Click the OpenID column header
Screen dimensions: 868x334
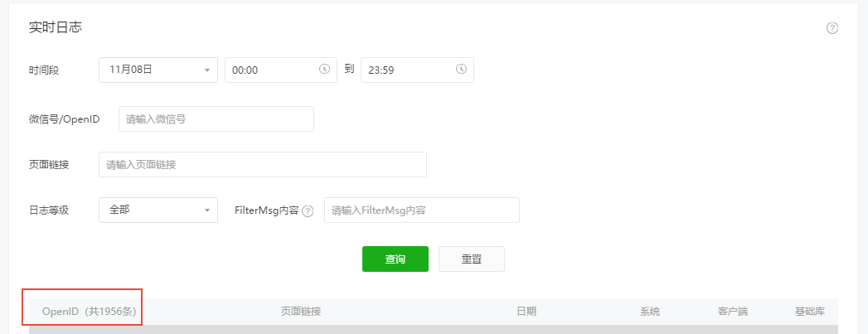(90, 312)
